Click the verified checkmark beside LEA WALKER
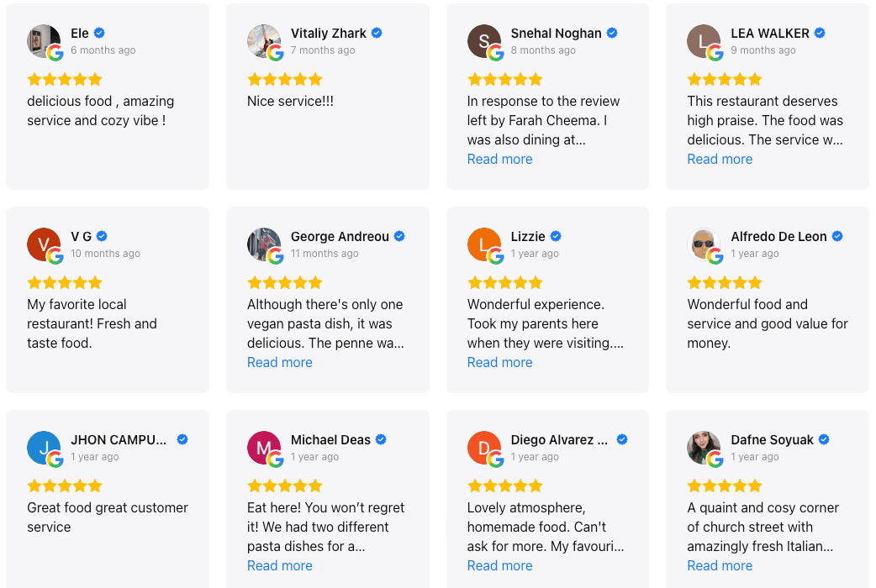The image size is (876, 588). click(x=818, y=33)
